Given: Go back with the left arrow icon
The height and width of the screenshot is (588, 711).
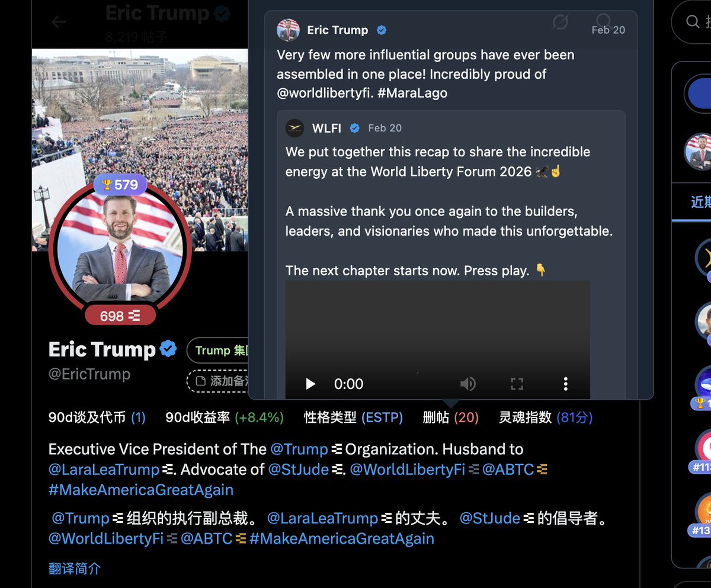Looking at the screenshot, I should pos(58,23).
